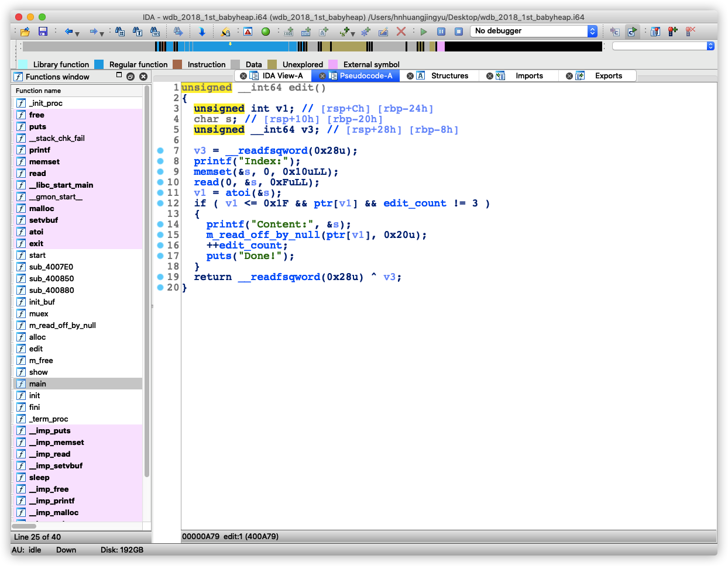Click the search-next binoculars arrow icon
This screenshot has width=728, height=566.
pyautogui.click(x=178, y=32)
